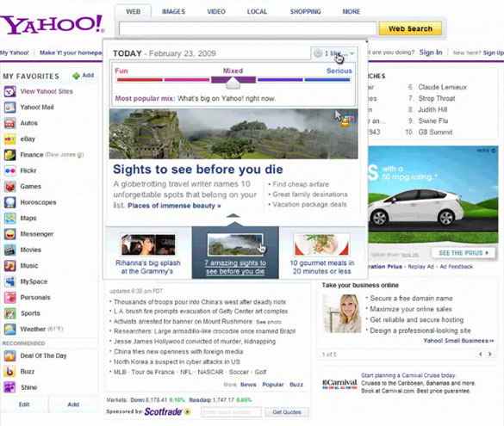Select the WEB search tab
Viewport: 504px width, 426px height.
(133, 11)
